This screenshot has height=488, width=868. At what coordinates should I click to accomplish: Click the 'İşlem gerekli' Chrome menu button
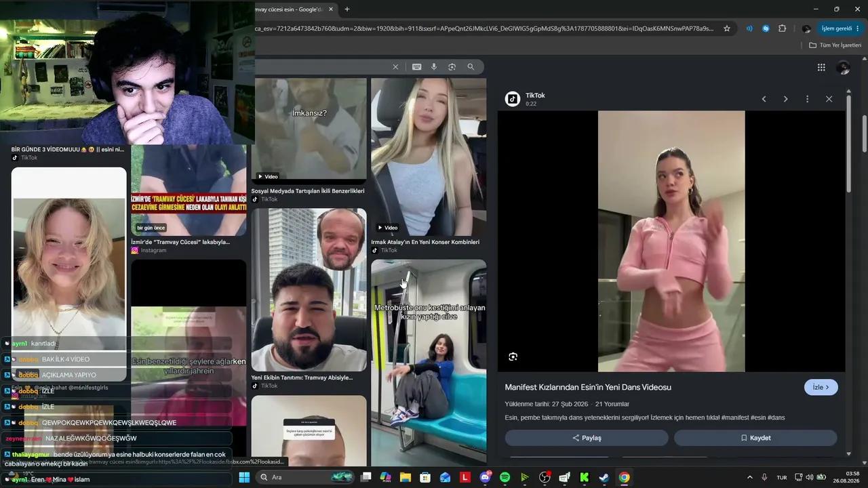click(841, 28)
